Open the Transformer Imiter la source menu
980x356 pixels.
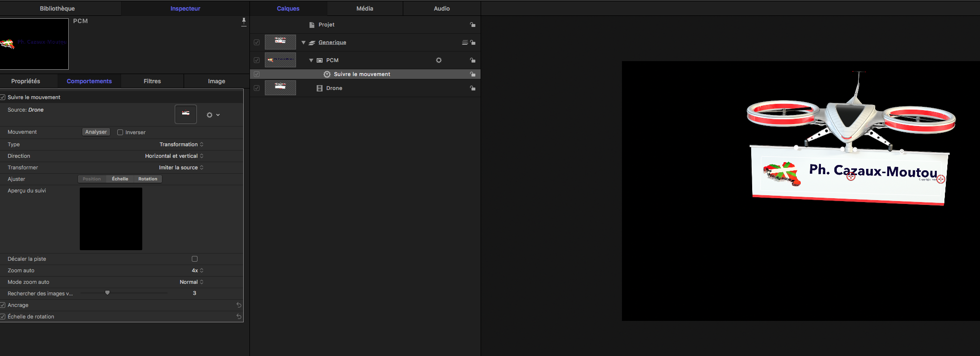(181, 167)
